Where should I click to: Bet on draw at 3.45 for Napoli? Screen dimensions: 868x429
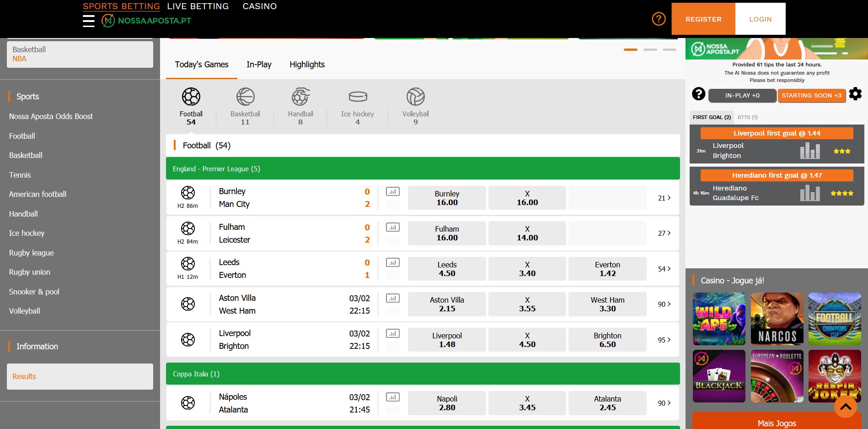[527, 403]
